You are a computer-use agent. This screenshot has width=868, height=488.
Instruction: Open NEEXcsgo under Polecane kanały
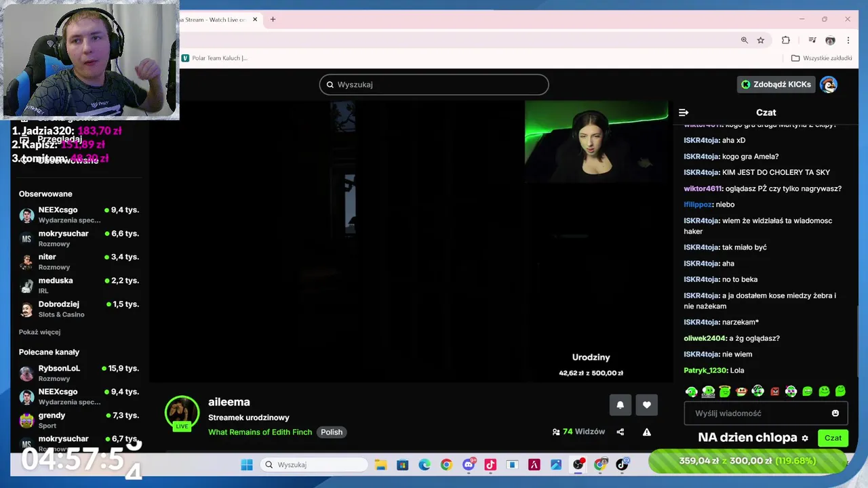(79, 396)
